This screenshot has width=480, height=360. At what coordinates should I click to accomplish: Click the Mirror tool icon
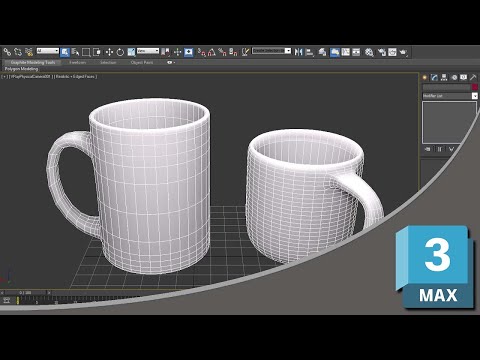click(298, 52)
